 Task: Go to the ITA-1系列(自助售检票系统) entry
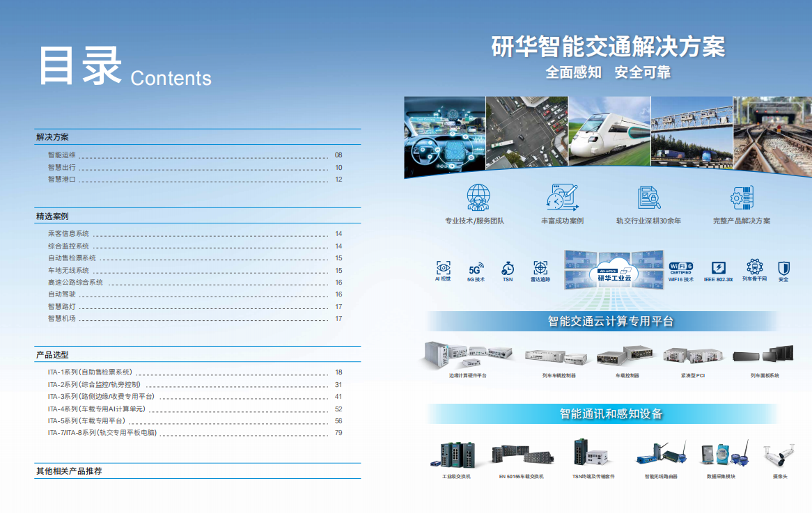(195, 372)
